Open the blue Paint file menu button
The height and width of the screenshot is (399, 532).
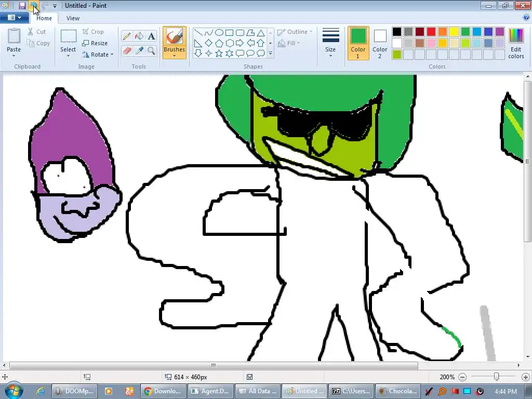point(14,18)
